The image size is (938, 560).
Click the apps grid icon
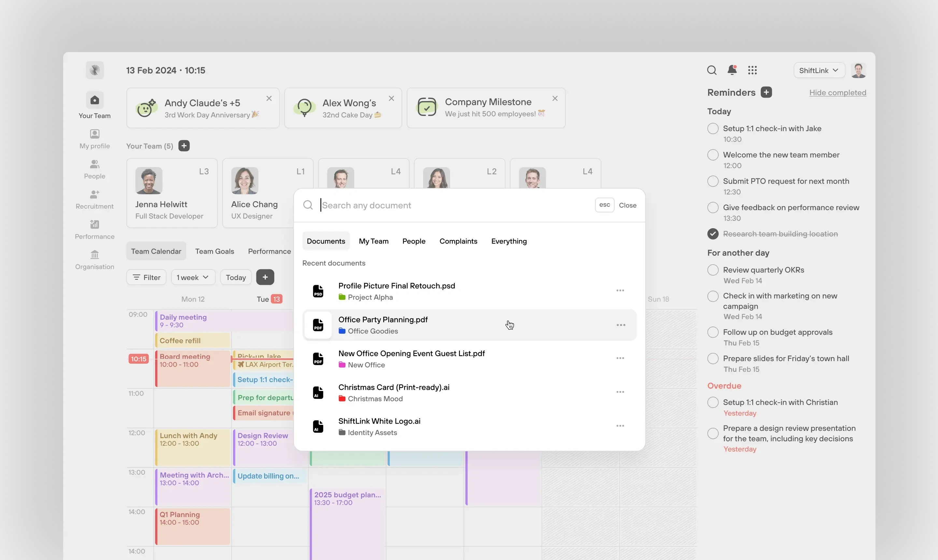pyautogui.click(x=752, y=70)
